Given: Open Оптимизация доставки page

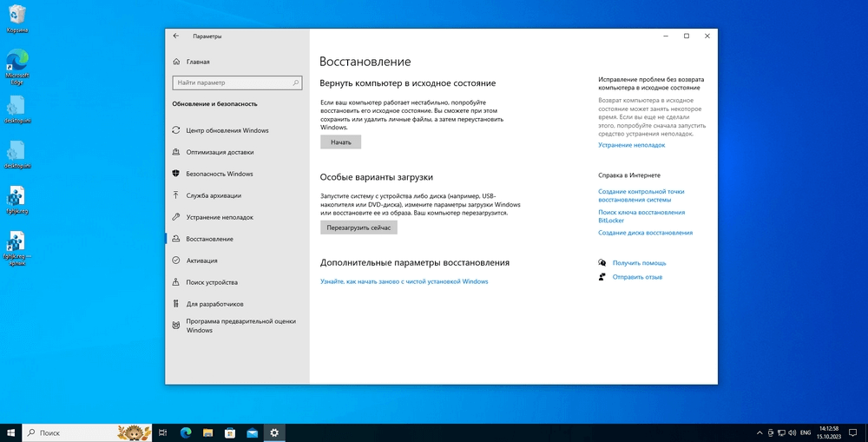Looking at the screenshot, I should (x=220, y=152).
